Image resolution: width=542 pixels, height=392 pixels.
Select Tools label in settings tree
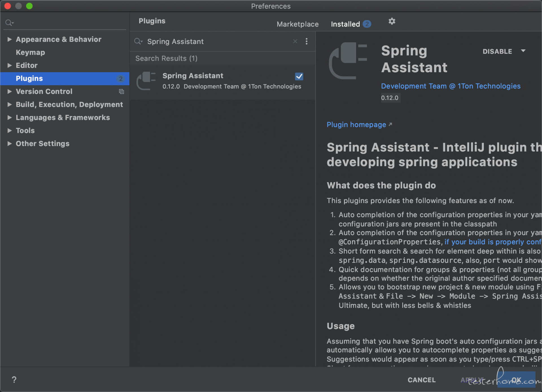25,130
